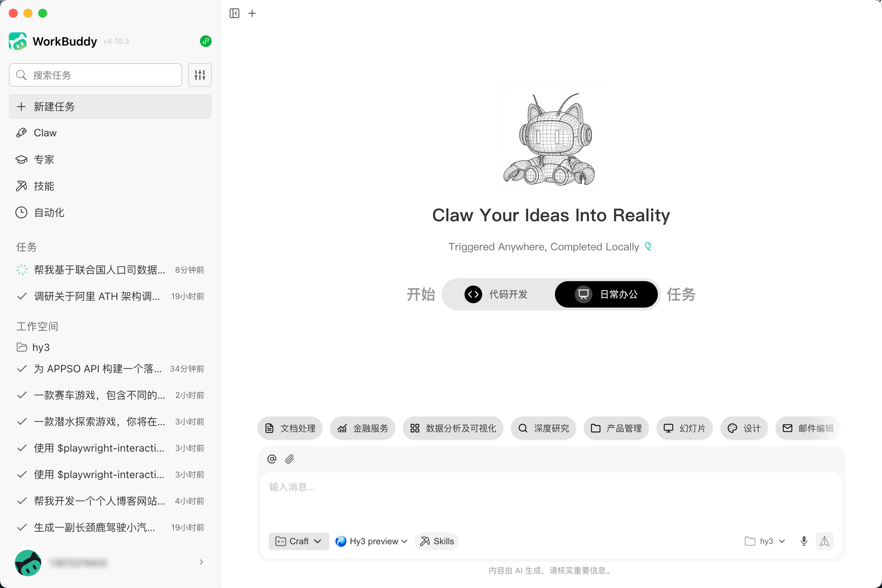The width and height of the screenshot is (882, 588).
Task: Attach a file using the paperclip icon
Action: pyautogui.click(x=290, y=459)
